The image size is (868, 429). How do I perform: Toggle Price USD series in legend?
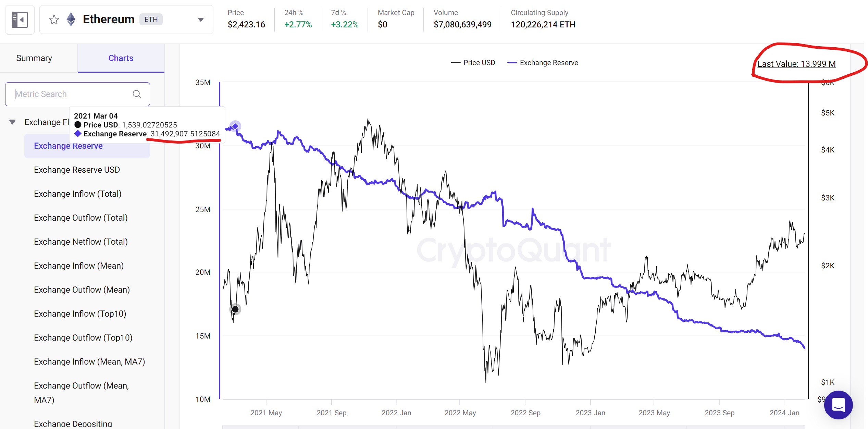click(x=473, y=63)
